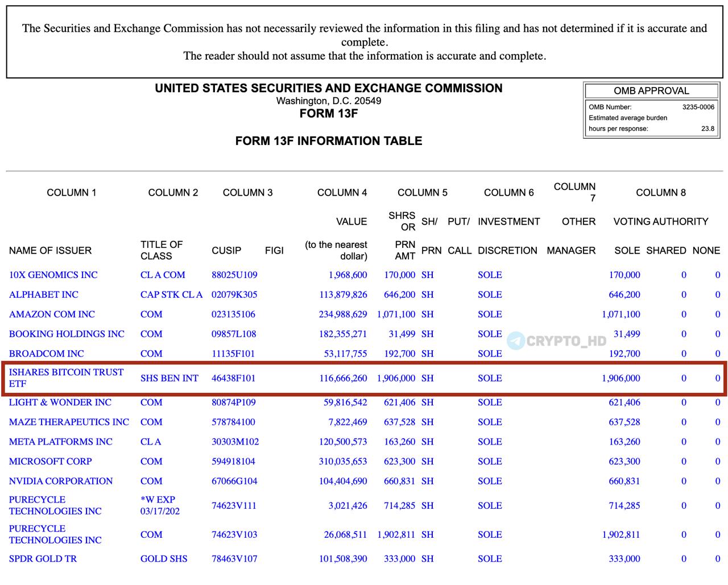Select CUSIP 578784100 for Maze Therapeutics
The height and width of the screenshot is (585, 728).
click(233, 422)
